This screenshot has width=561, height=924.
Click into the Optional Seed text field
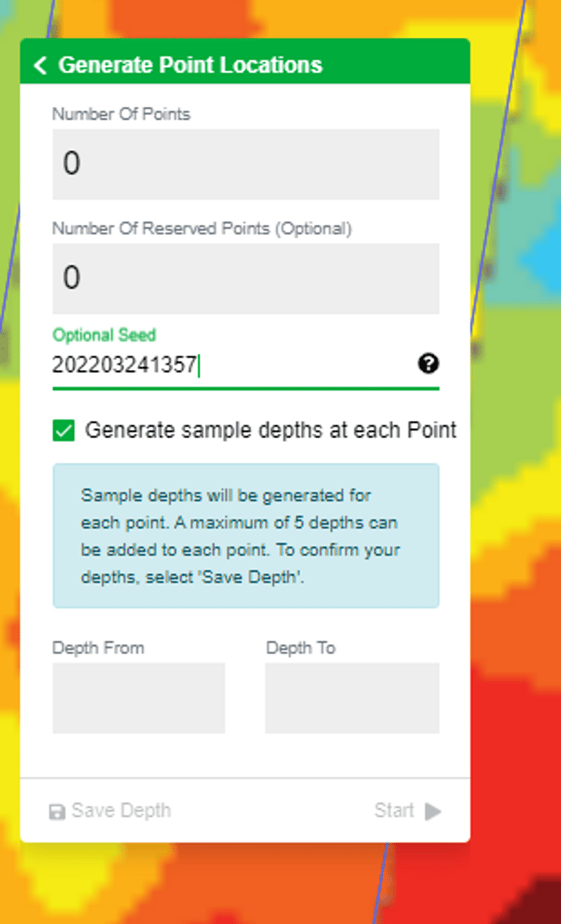coord(228,365)
